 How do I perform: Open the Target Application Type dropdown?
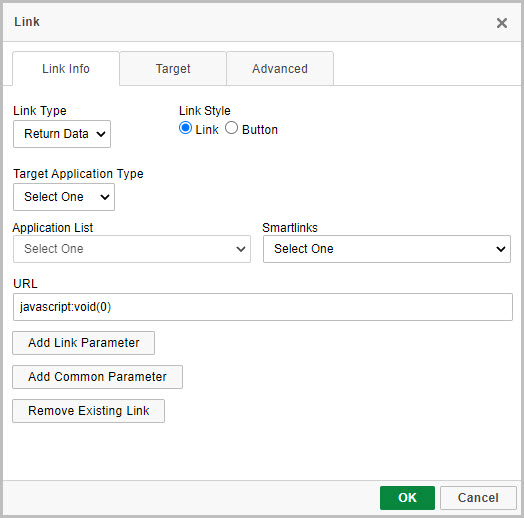click(64, 197)
